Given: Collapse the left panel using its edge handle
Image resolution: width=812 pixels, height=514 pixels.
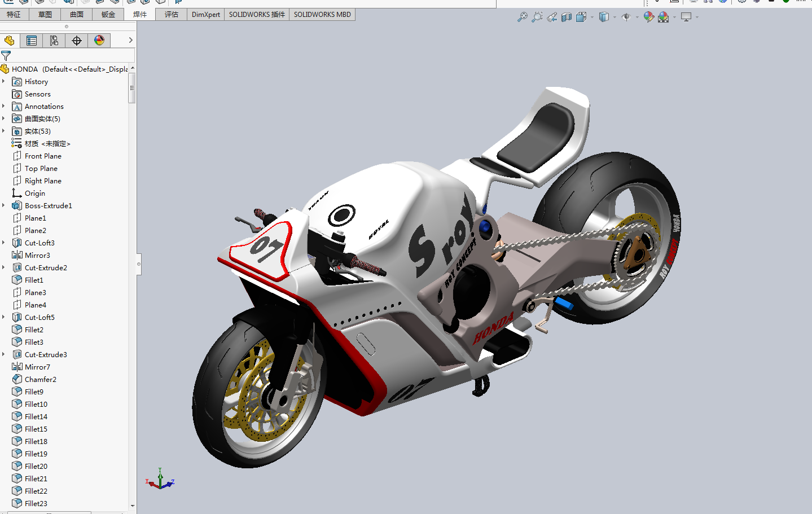Looking at the screenshot, I should [x=139, y=264].
